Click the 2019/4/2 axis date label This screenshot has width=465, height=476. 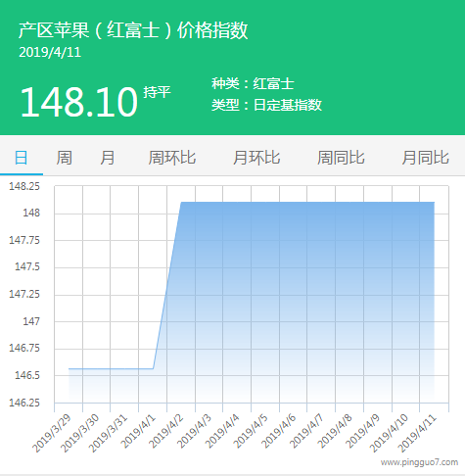click(166, 432)
